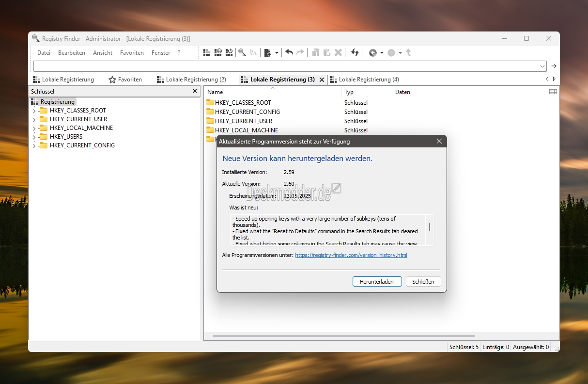Screen dimensions: 588x384
Task: Go up one level with the up-arrow icon
Action: (409, 53)
